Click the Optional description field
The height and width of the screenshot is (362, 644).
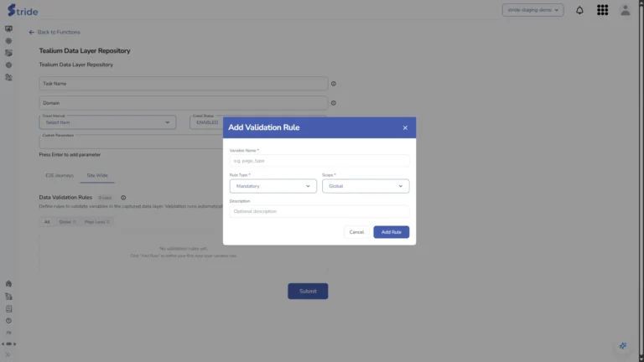pyautogui.click(x=319, y=211)
